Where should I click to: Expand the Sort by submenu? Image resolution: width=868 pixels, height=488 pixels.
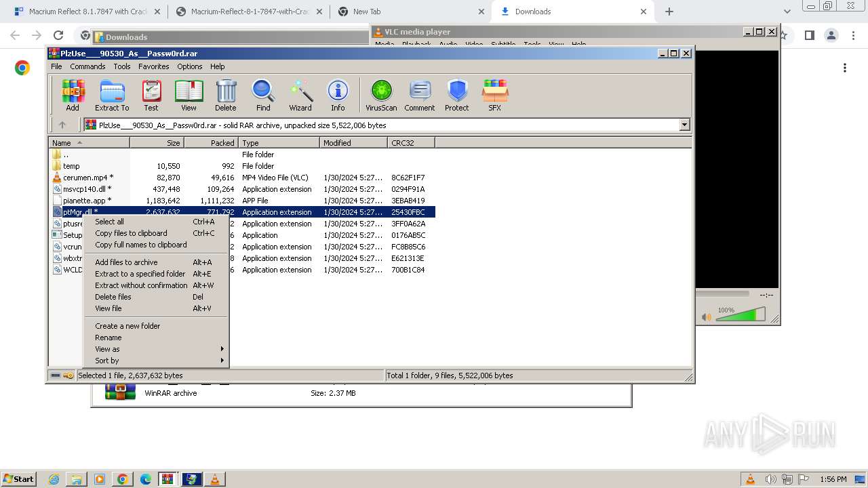(156, 361)
